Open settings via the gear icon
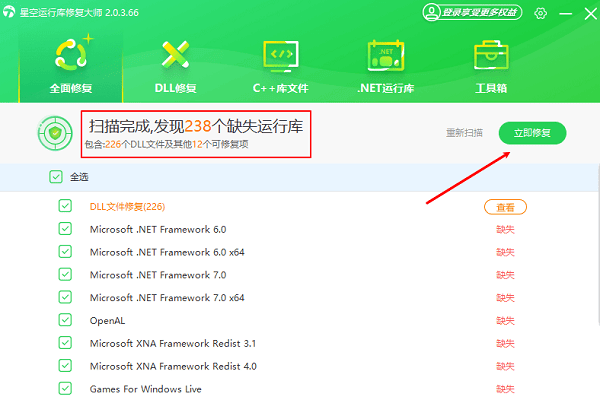Viewport: 600px width, 400px height. (x=540, y=13)
